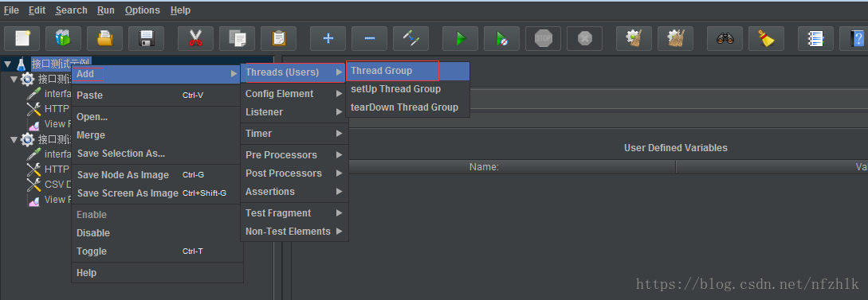Click Start no pauses icon
The height and width of the screenshot is (300, 868).
(x=501, y=39)
